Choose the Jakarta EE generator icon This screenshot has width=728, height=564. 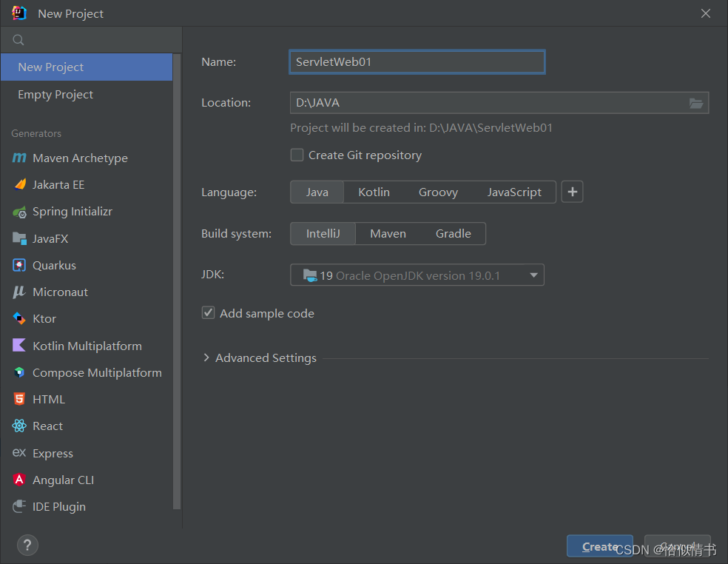[20, 184]
